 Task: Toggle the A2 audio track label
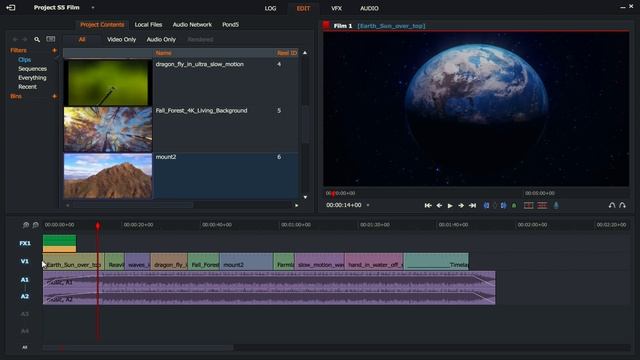pyautogui.click(x=25, y=296)
